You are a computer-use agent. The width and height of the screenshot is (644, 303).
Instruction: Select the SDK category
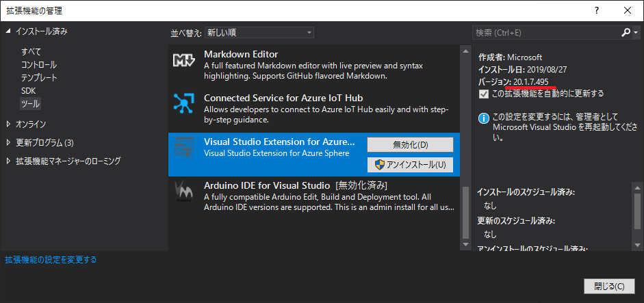(29, 90)
